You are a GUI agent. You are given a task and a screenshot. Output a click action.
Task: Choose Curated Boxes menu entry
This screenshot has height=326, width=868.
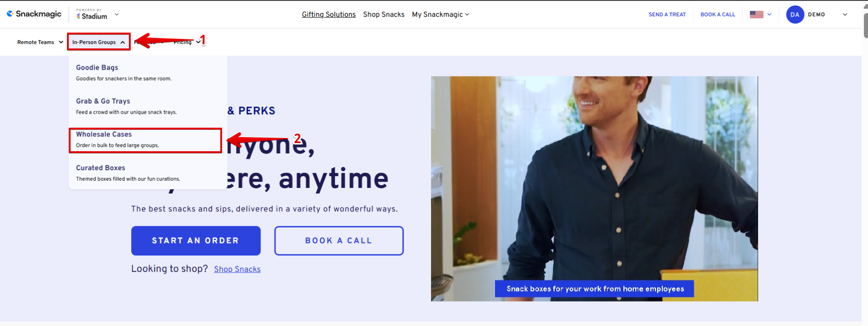[147, 173]
